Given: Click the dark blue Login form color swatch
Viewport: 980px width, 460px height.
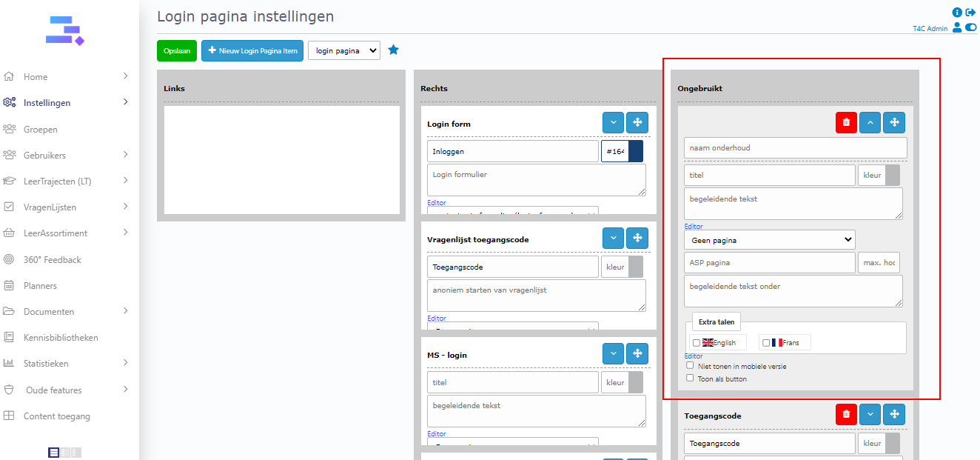Looking at the screenshot, I should tap(635, 151).
